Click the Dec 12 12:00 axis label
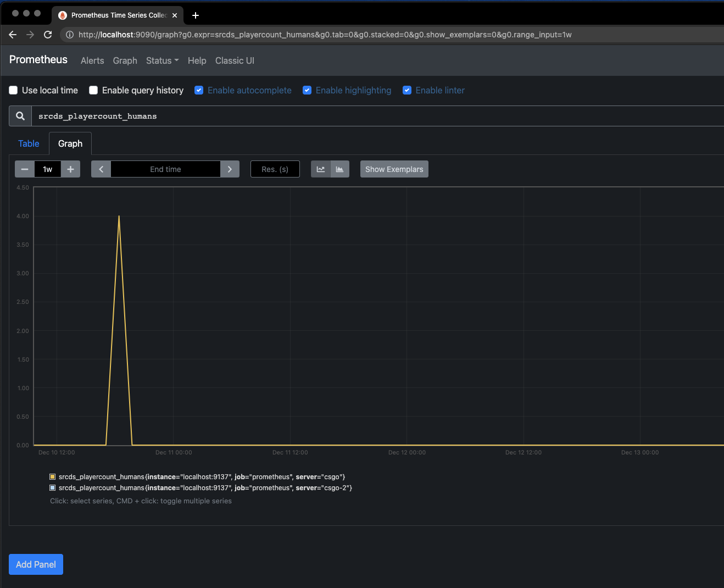The image size is (724, 588). coord(523,452)
